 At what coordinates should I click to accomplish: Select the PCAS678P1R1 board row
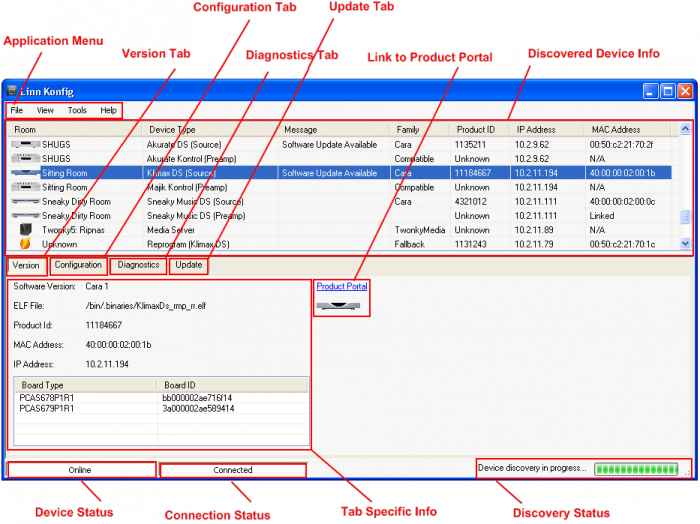(x=162, y=398)
